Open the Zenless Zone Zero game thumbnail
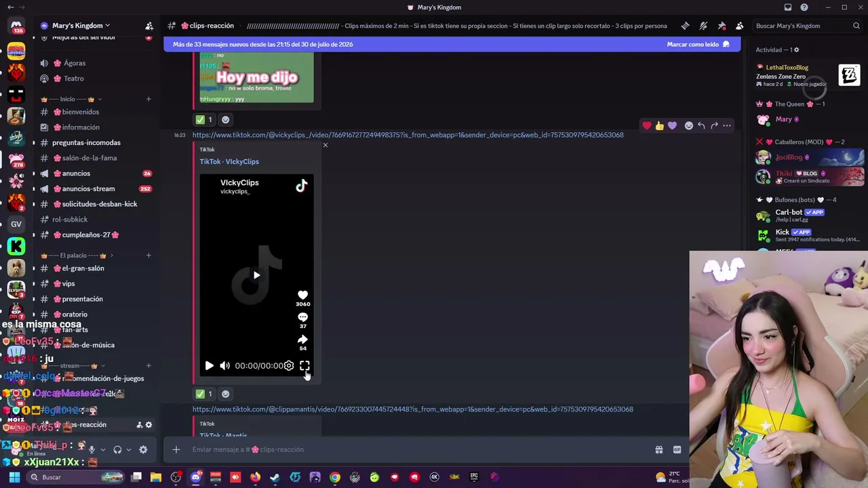This screenshot has width=868, height=488. [x=849, y=75]
